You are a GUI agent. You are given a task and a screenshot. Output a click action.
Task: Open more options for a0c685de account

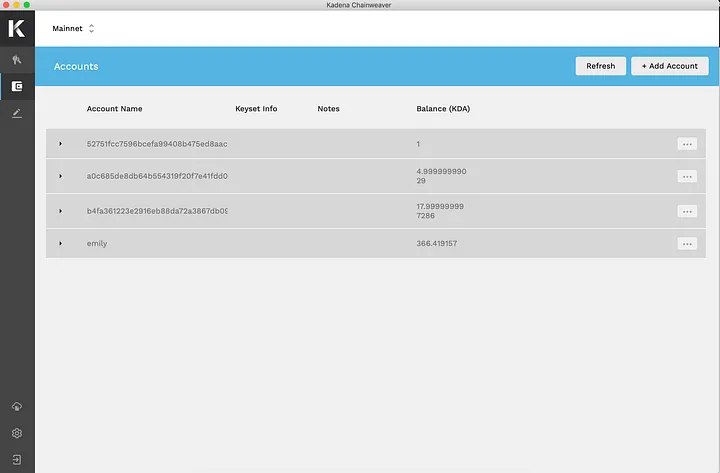pyautogui.click(x=687, y=176)
